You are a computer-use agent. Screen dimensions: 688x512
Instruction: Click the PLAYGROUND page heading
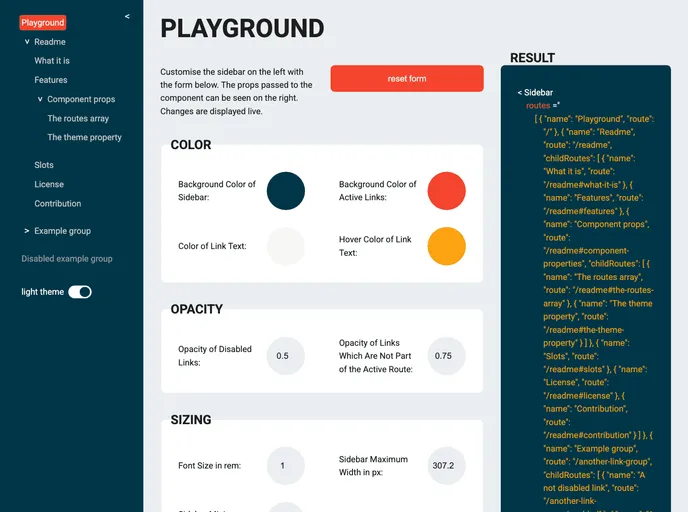(242, 29)
